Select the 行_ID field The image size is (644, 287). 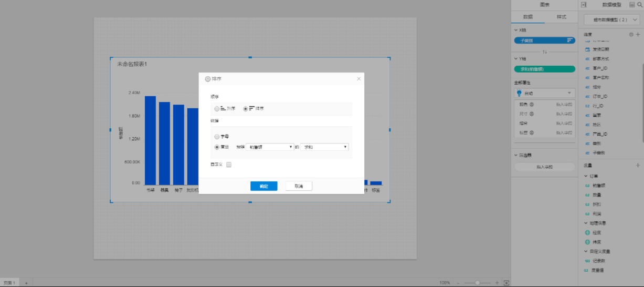[x=598, y=106]
